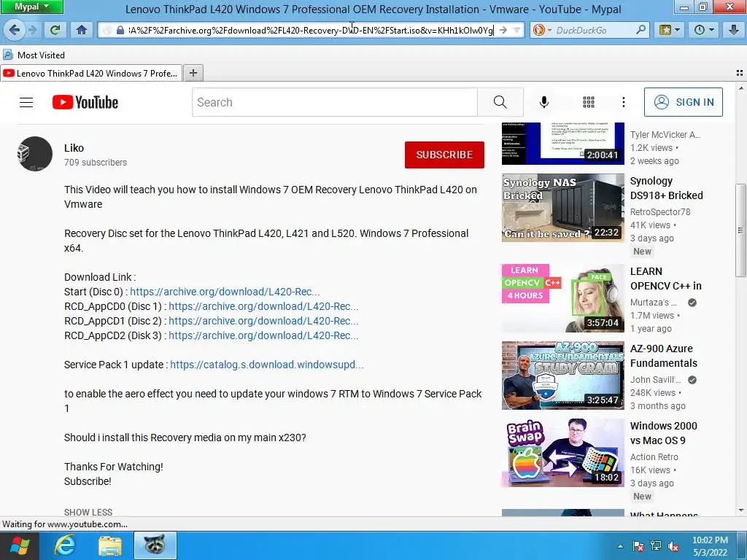
Task: Click the magnifier in the DuckDuckGo search box
Action: pyautogui.click(x=640, y=30)
